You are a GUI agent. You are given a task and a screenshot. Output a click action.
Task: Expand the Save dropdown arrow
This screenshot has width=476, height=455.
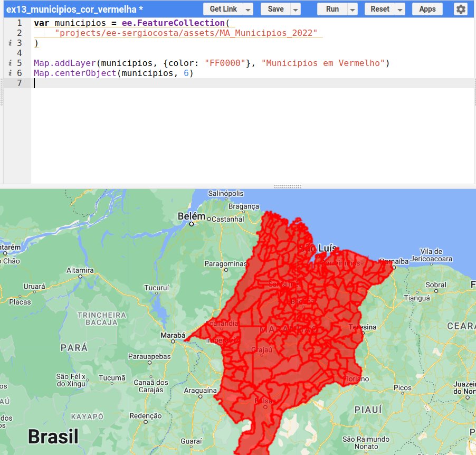296,10
